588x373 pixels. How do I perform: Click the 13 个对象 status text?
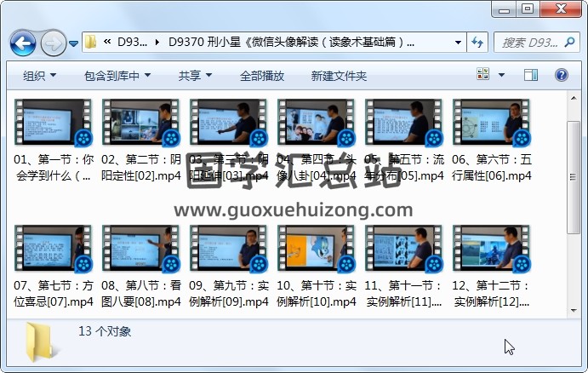pyautogui.click(x=105, y=331)
